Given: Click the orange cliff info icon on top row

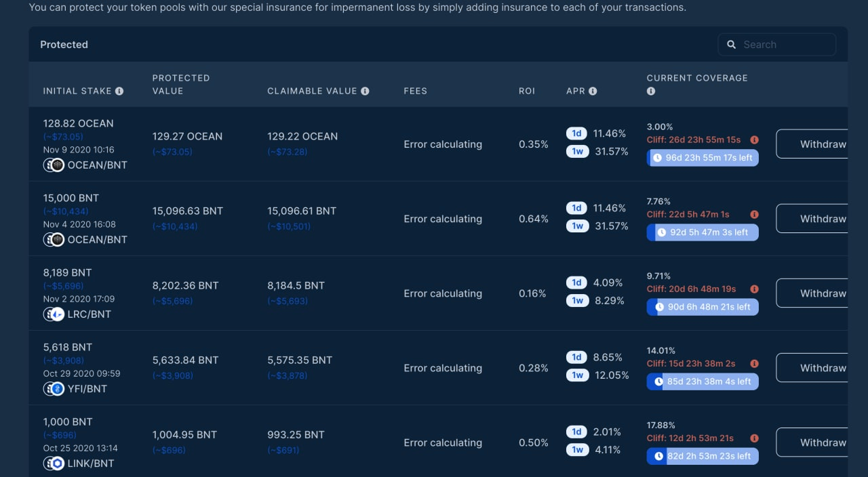Looking at the screenshot, I should (754, 140).
